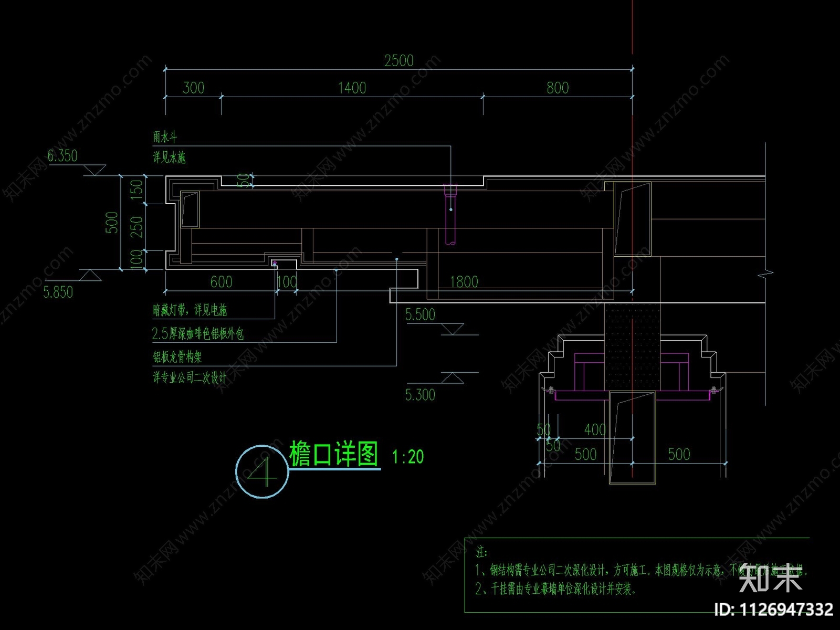Select the 檐口详图 drawing title
The image size is (840, 630).
(x=333, y=454)
